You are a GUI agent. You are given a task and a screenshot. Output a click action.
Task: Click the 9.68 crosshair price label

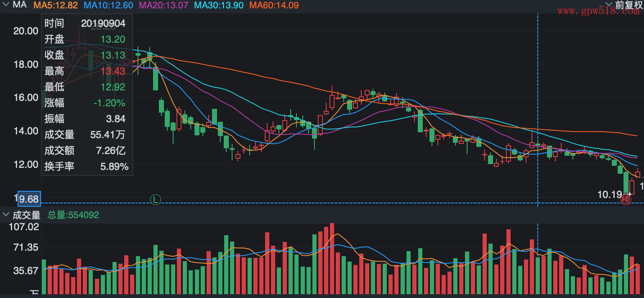tap(28, 198)
